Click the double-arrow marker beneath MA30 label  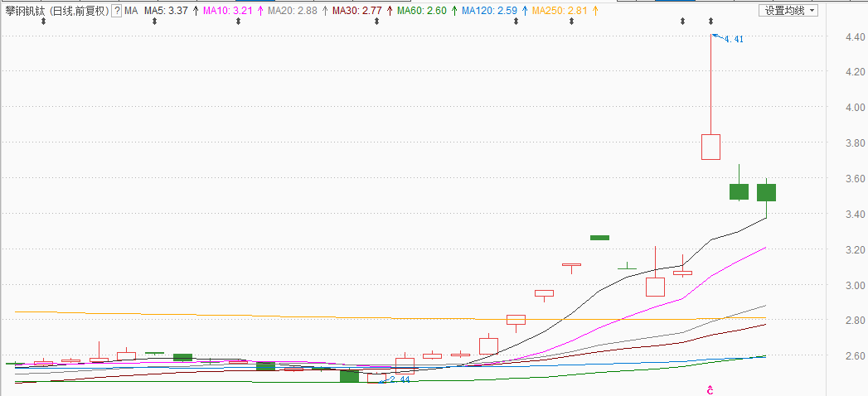[x=377, y=22]
